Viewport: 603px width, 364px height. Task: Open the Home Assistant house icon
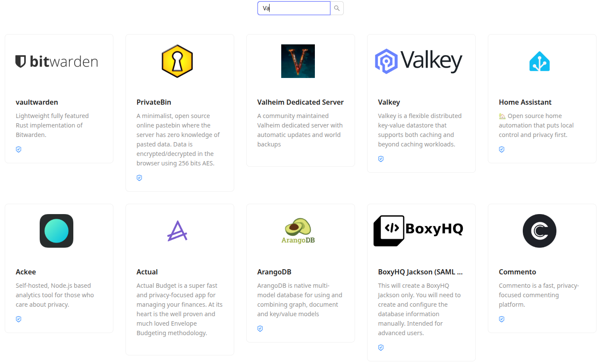[x=540, y=61]
